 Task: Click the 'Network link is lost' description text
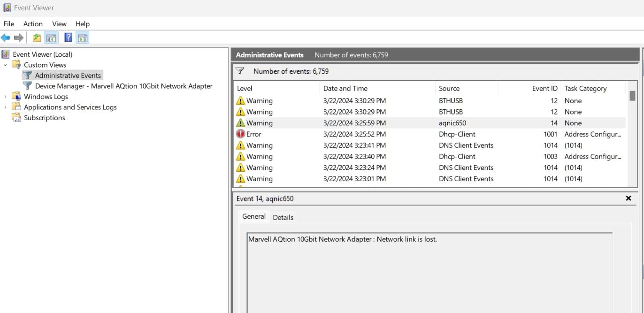[x=407, y=239]
